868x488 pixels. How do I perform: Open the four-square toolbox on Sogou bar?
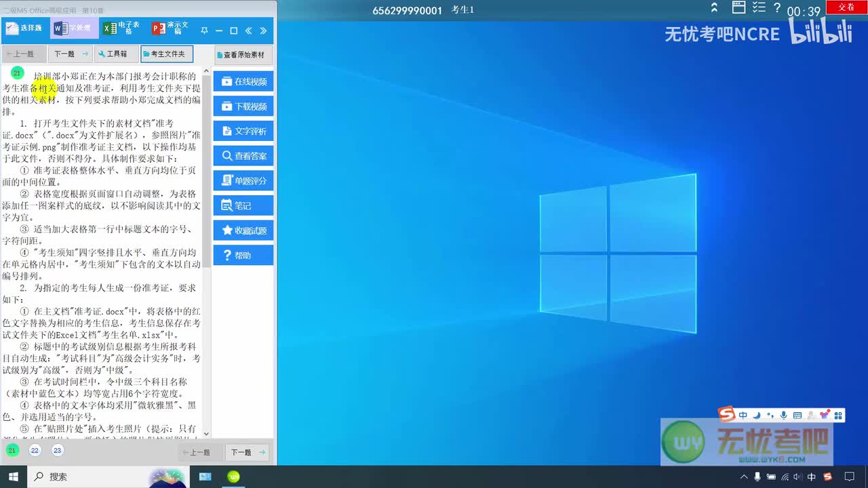tap(839, 415)
